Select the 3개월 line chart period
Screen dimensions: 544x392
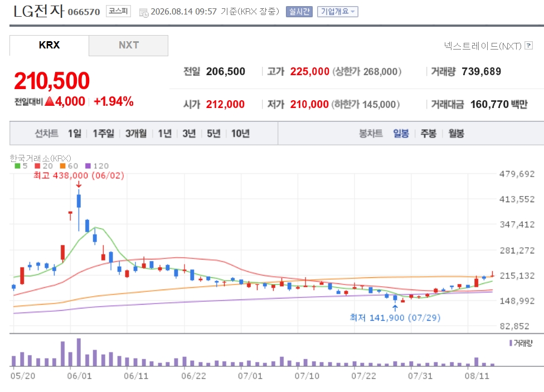(136, 134)
